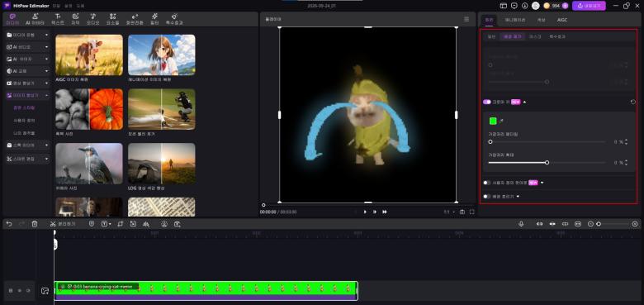The height and width of the screenshot is (305, 644).
Task: Click the eyedropper next to green swatch
Action: point(500,121)
